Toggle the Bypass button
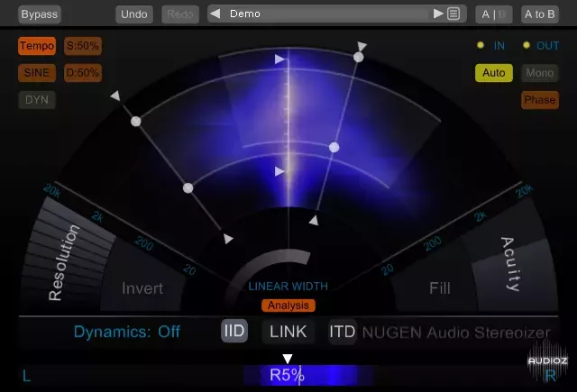577x392 pixels. coord(39,14)
